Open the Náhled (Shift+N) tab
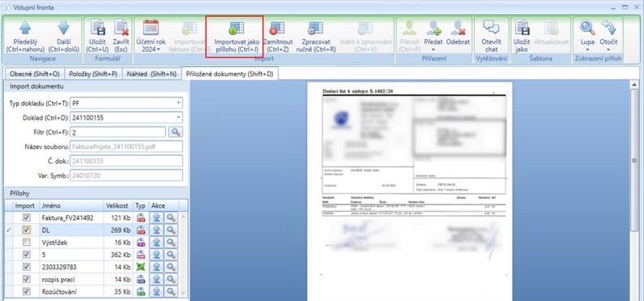 tap(151, 74)
